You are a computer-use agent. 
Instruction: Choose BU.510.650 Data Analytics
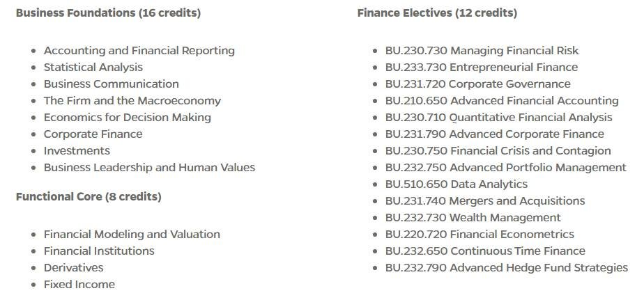coord(457,184)
